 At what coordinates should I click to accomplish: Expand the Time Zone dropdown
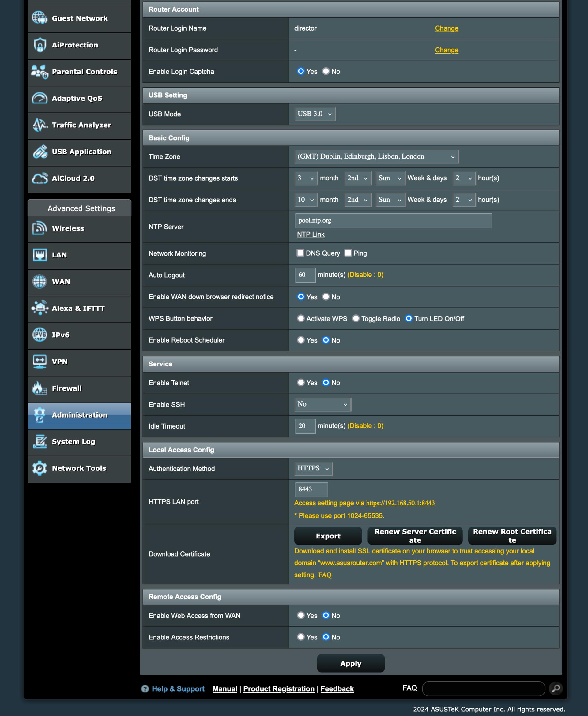pos(376,156)
